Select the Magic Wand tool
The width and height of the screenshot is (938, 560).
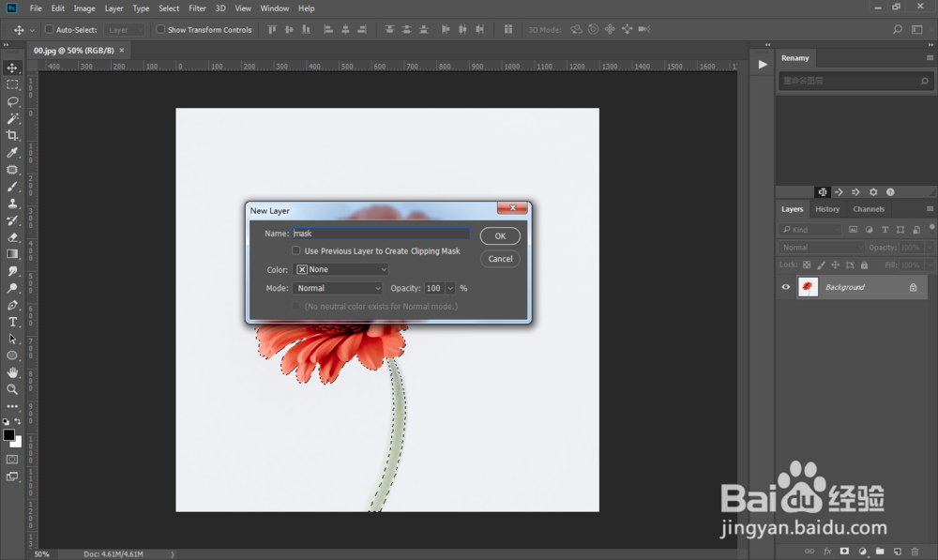12,118
